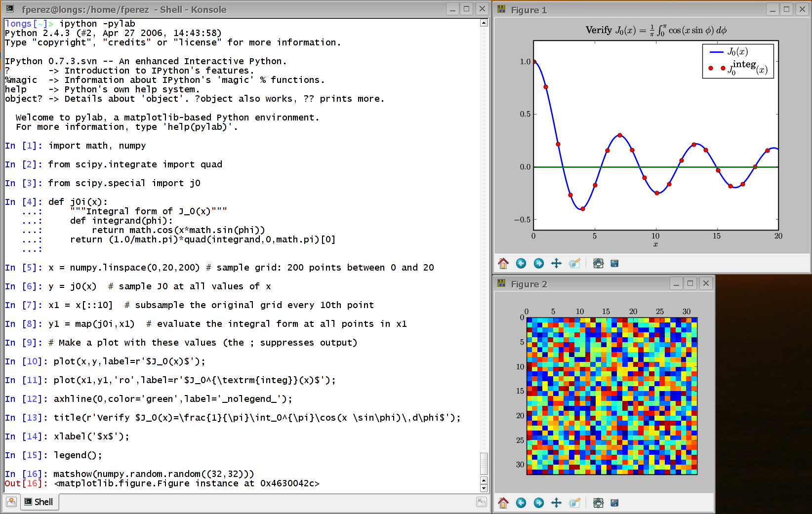The width and height of the screenshot is (812, 514).
Task: Reset Figure 2 view with Home icon
Action: (x=503, y=503)
